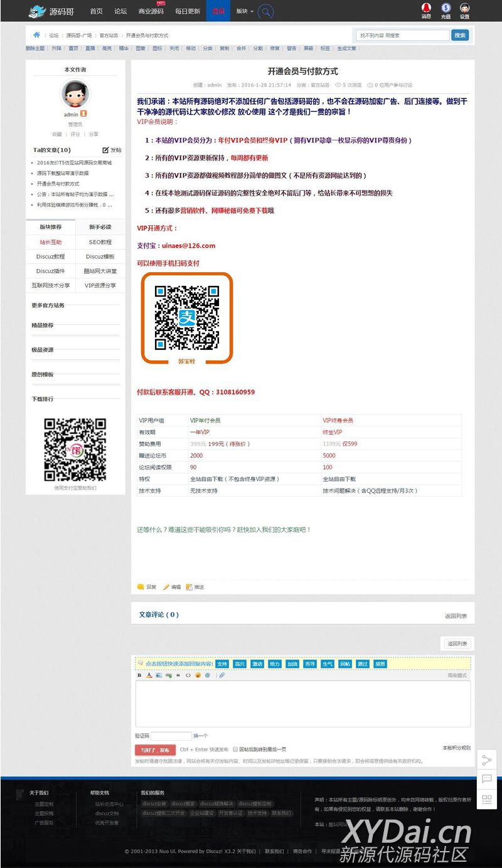The width and height of the screenshot is (502, 868).
Task: Click the attachment paperclip icon
Action: click(x=222, y=675)
